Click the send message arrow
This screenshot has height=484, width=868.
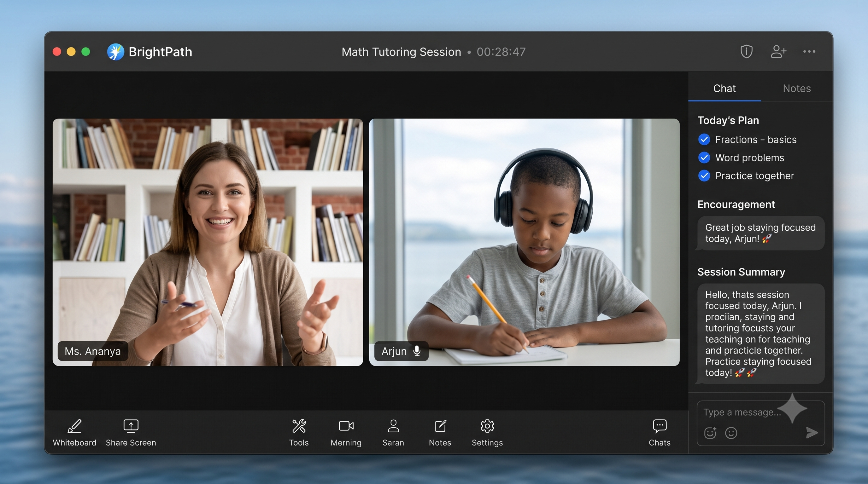pos(812,433)
